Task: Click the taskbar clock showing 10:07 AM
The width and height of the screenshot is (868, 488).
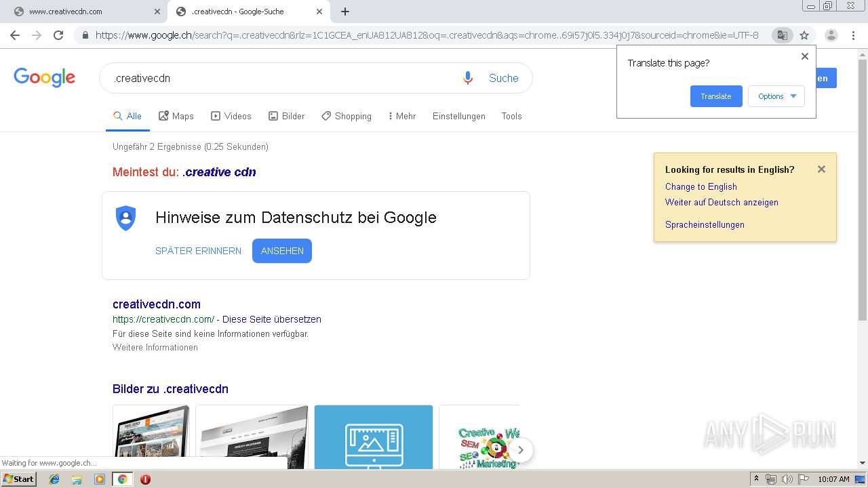Action: click(833, 479)
